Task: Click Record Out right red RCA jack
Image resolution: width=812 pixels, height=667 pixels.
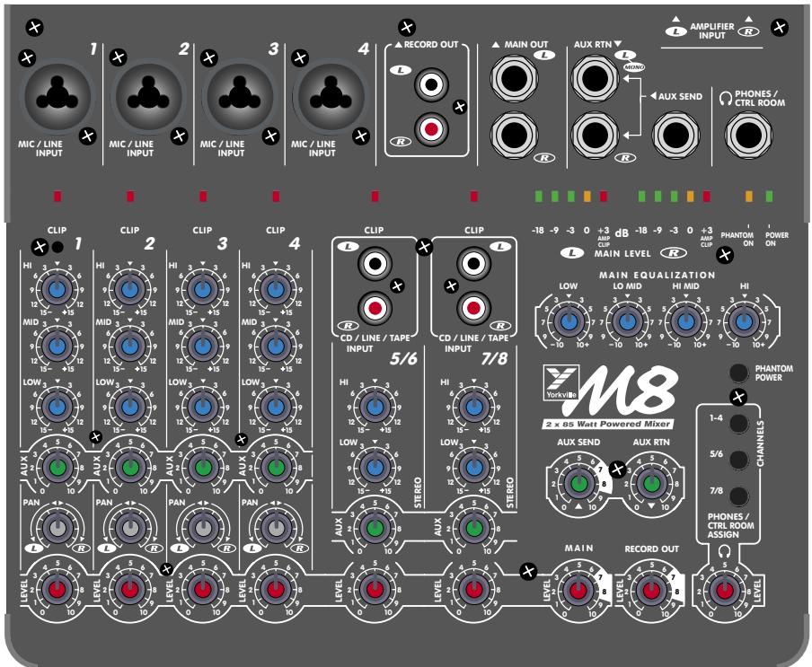Action: point(431,128)
